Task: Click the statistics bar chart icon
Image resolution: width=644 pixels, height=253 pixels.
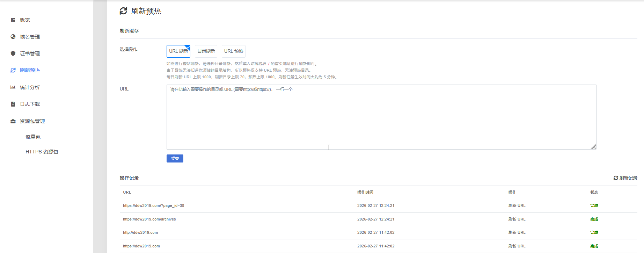Action: (x=13, y=87)
